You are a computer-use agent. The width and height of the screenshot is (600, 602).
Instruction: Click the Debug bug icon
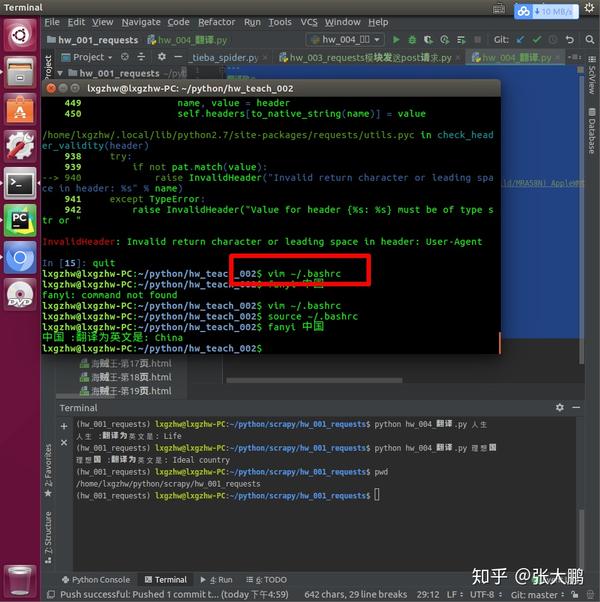[x=412, y=40]
